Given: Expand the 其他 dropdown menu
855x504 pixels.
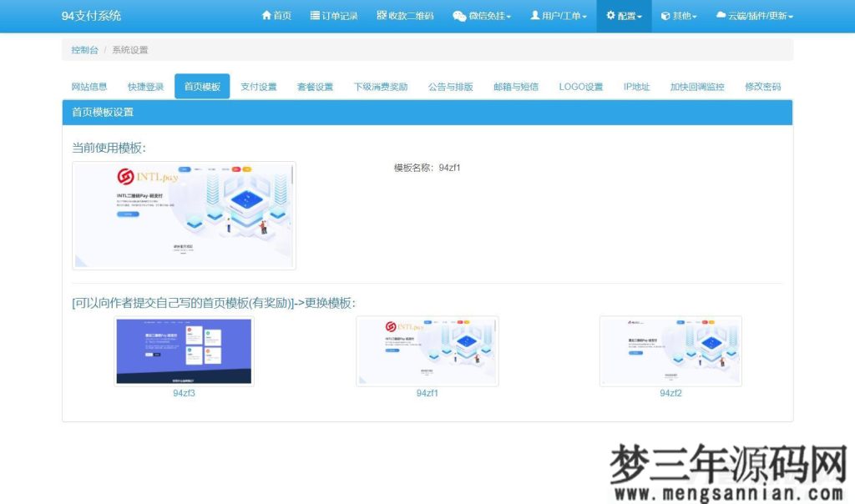Looking at the screenshot, I should coord(678,15).
